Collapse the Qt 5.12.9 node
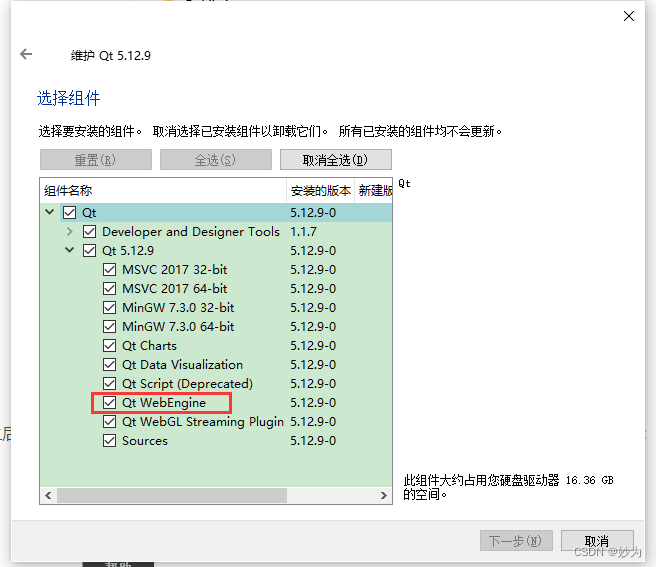 coord(69,250)
